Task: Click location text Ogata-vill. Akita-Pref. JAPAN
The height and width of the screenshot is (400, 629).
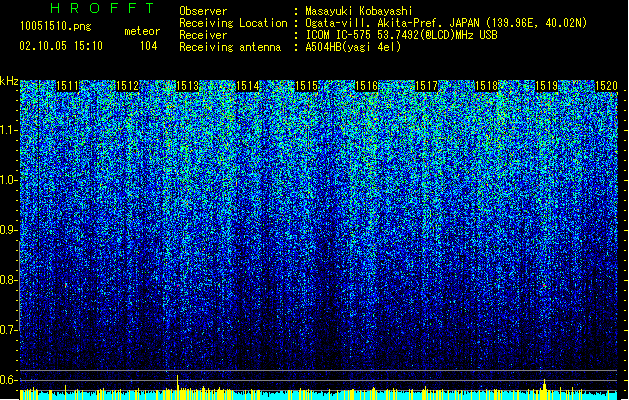Action: tap(392, 23)
